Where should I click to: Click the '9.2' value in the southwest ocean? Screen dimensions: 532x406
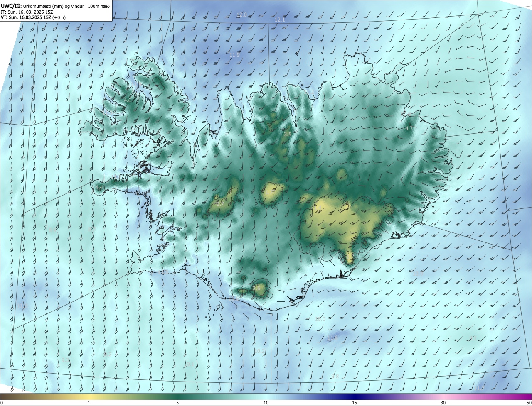point(108,355)
